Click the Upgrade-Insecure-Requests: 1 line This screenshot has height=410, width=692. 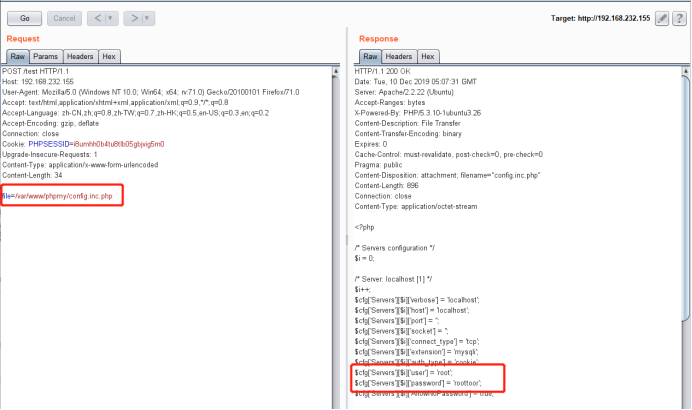(49, 154)
